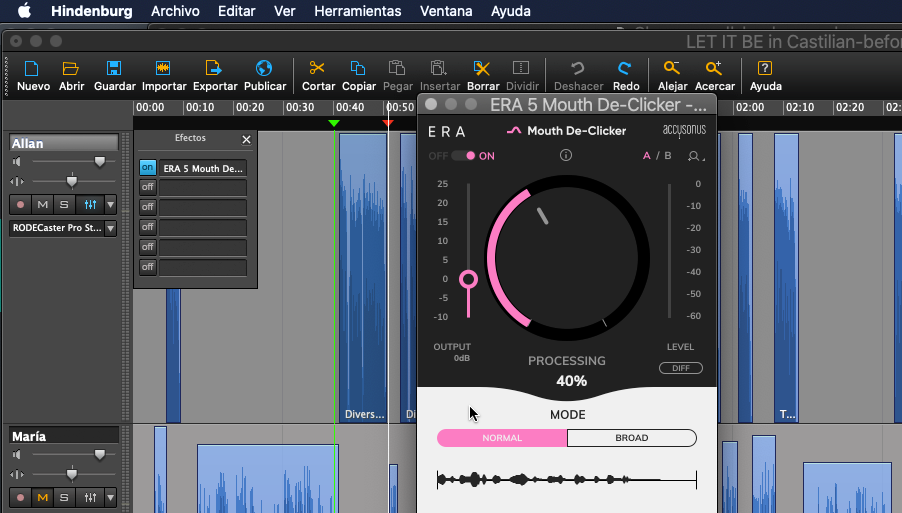This screenshot has height=513, width=902.
Task: Switch A / B comparison in ERA plugin
Action: (x=657, y=156)
